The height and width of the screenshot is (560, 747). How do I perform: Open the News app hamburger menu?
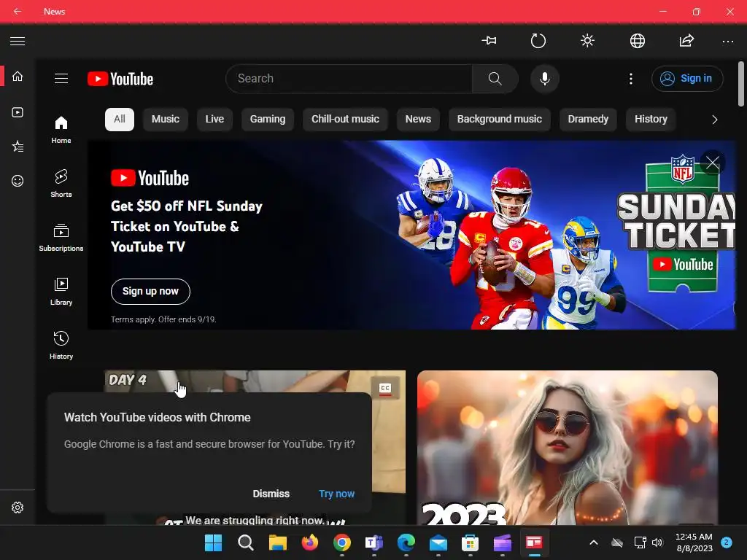point(18,42)
